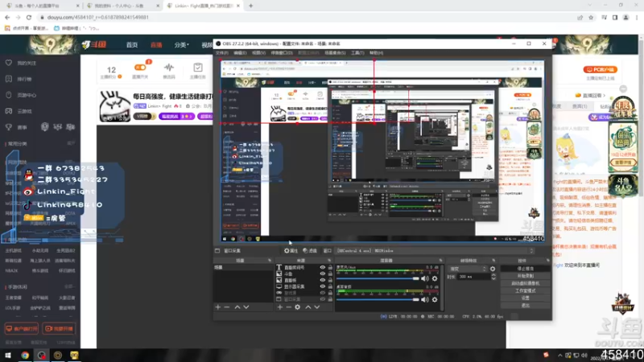Toggle eye visibility for 窗口采集 source

[323, 299]
